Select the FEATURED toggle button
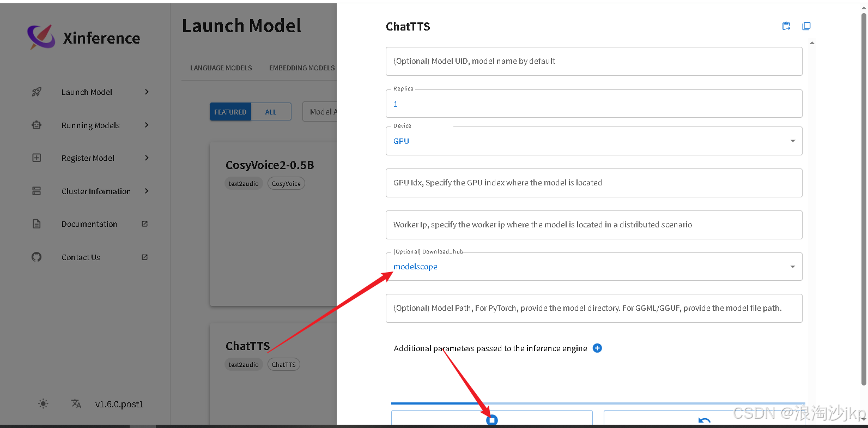868x428 pixels. (x=230, y=112)
